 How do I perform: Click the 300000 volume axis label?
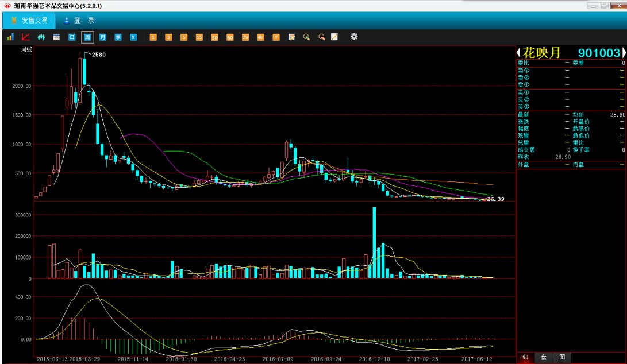(23, 215)
